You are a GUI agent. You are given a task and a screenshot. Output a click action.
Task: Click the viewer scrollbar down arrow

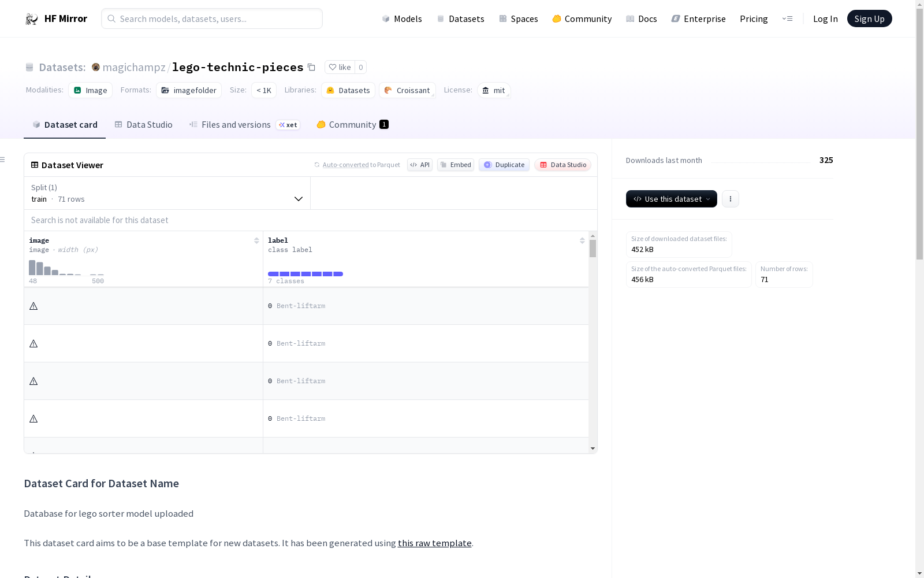click(593, 449)
